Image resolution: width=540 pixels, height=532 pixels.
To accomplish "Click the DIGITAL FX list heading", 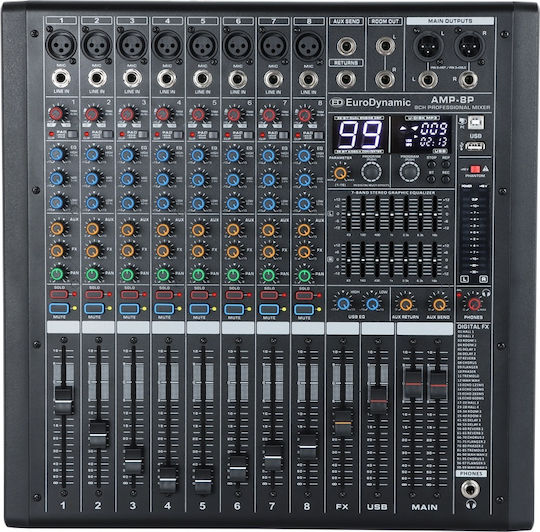I will click(x=473, y=326).
